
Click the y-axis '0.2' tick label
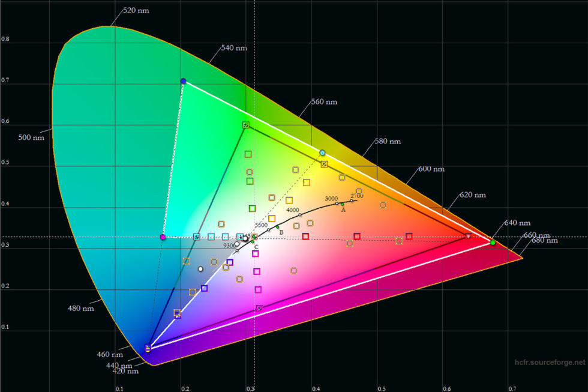coord(5,286)
